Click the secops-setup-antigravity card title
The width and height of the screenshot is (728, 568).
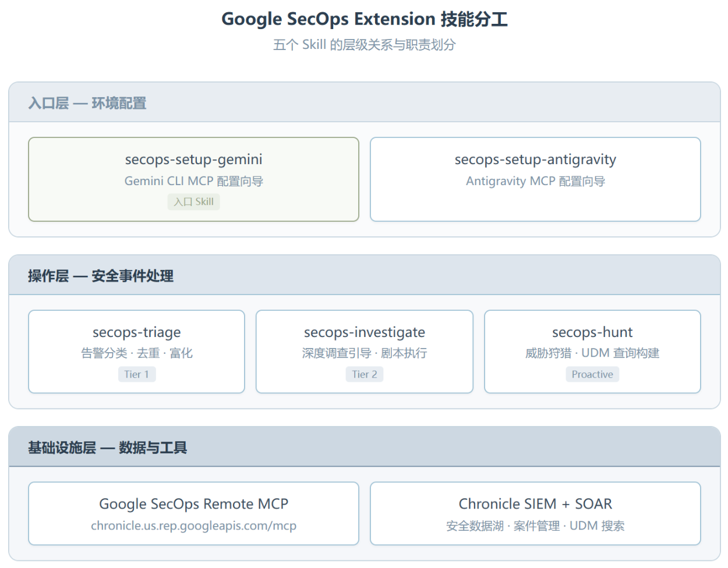[x=535, y=159]
